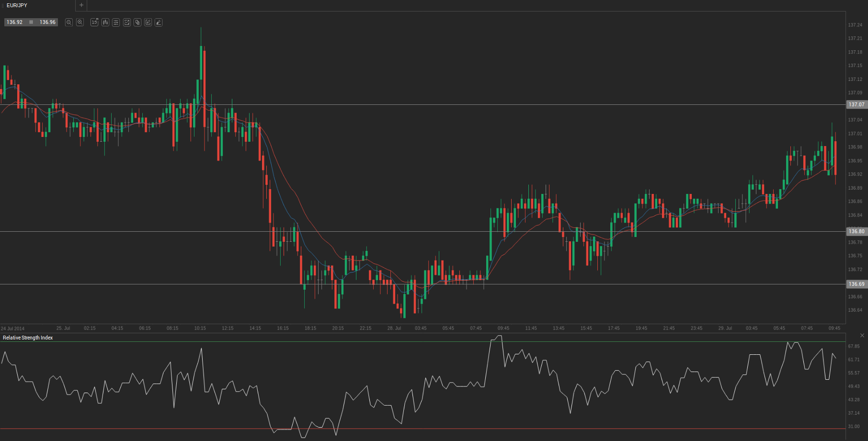Image resolution: width=868 pixels, height=441 pixels.
Task: Close the Relative Strength Index panel
Action: [x=862, y=336]
